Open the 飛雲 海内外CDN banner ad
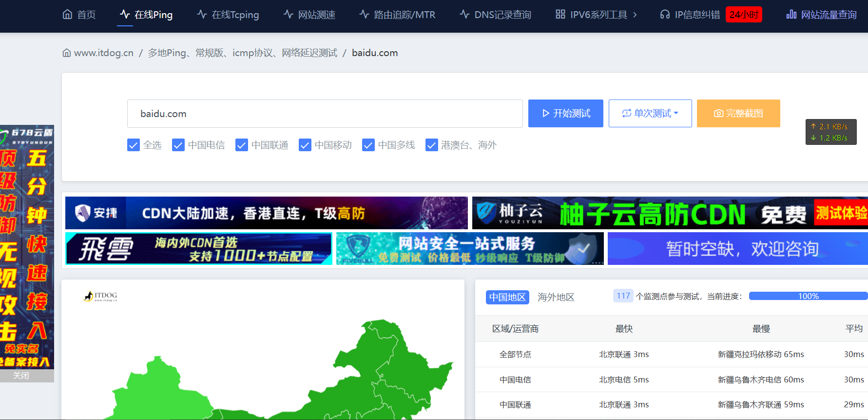 (x=199, y=249)
